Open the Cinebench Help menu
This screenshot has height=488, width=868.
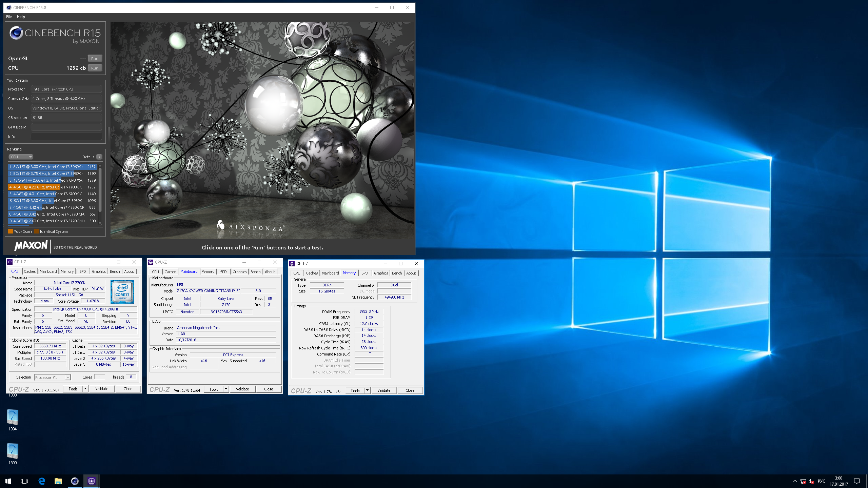(x=21, y=17)
